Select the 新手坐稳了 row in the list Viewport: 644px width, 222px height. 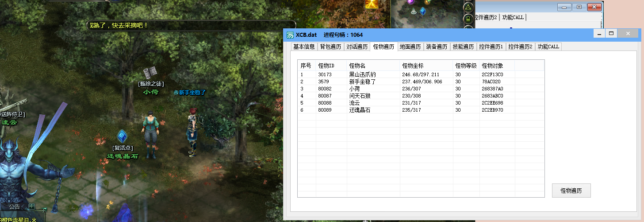(x=421, y=82)
